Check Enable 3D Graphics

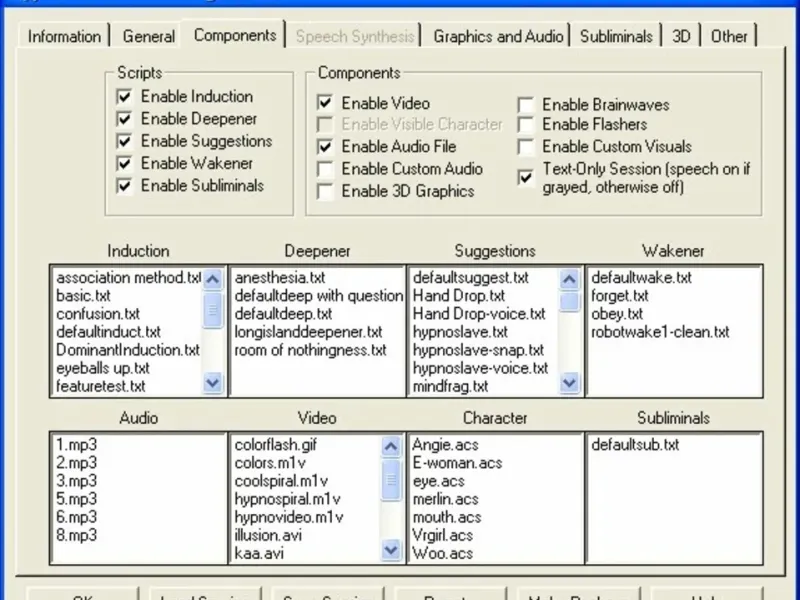pyautogui.click(x=325, y=191)
